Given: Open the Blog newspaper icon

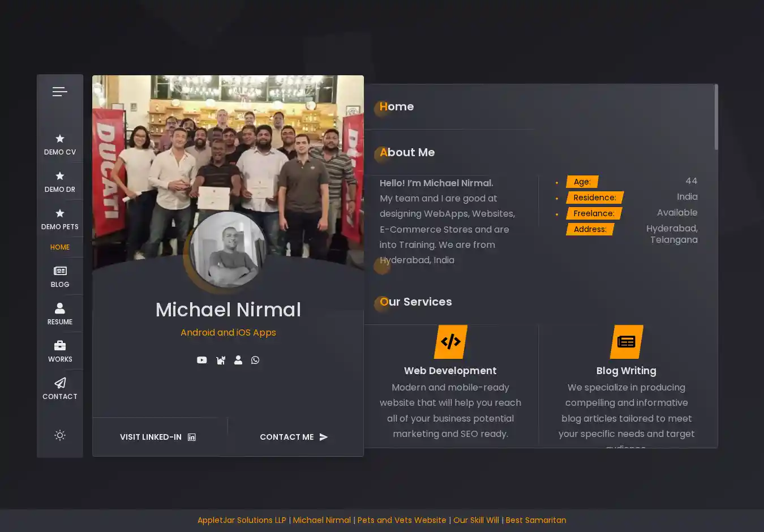Looking at the screenshot, I should point(60,271).
